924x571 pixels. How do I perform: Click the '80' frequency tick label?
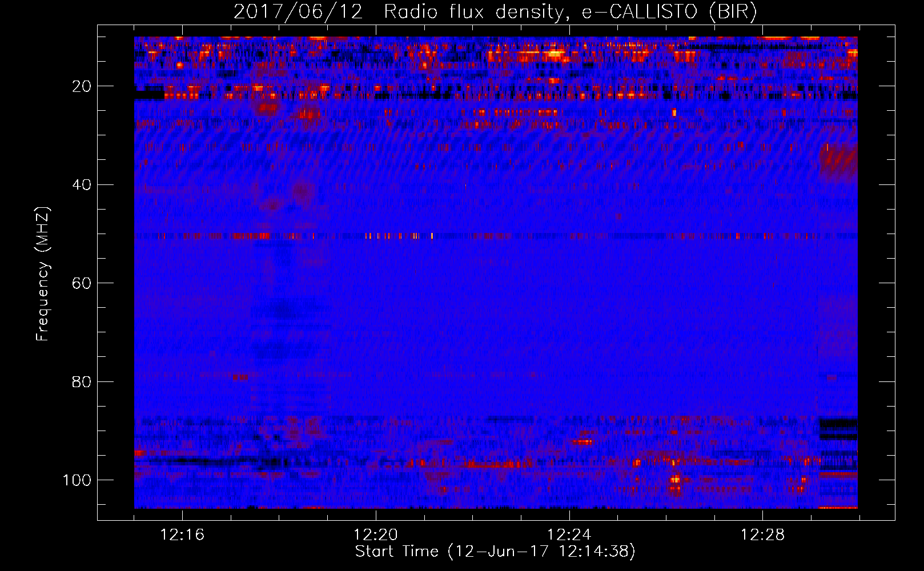pyautogui.click(x=82, y=382)
